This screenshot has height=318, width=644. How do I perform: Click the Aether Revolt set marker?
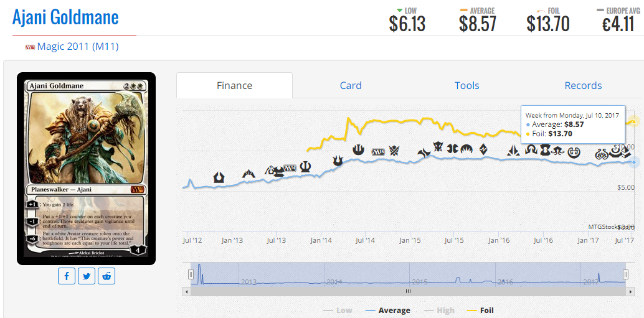pos(602,154)
